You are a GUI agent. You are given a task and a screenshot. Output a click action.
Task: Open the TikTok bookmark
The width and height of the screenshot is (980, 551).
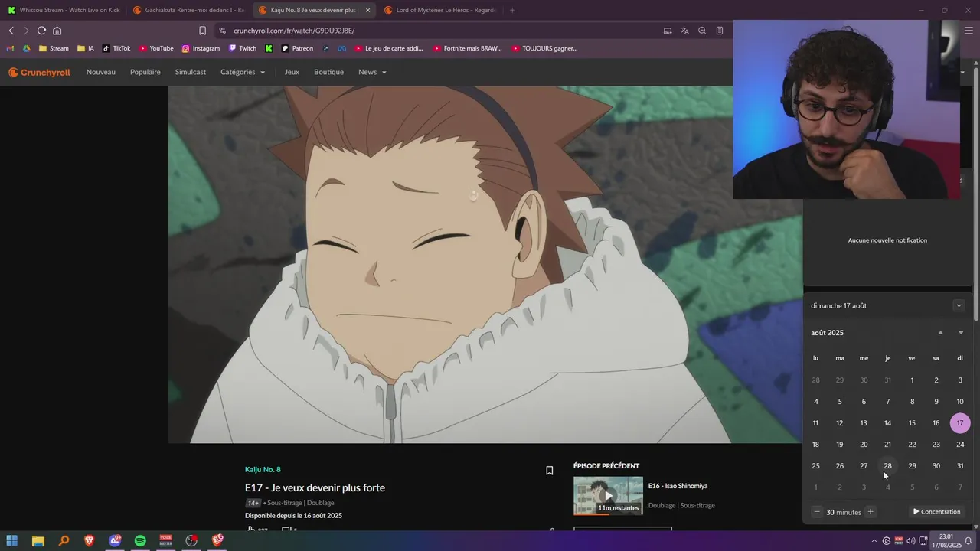coord(116,48)
